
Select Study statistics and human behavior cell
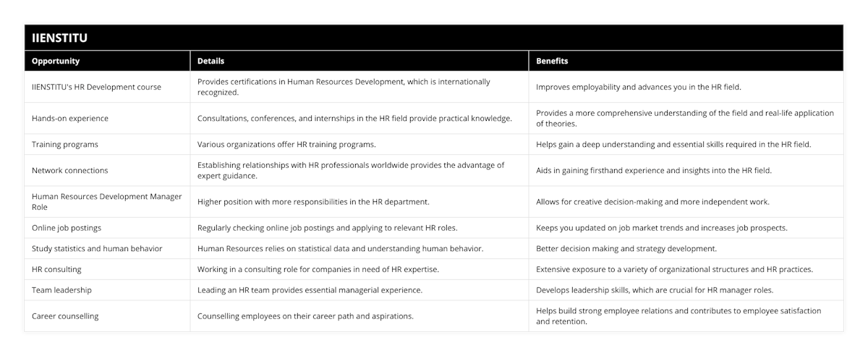(107, 248)
